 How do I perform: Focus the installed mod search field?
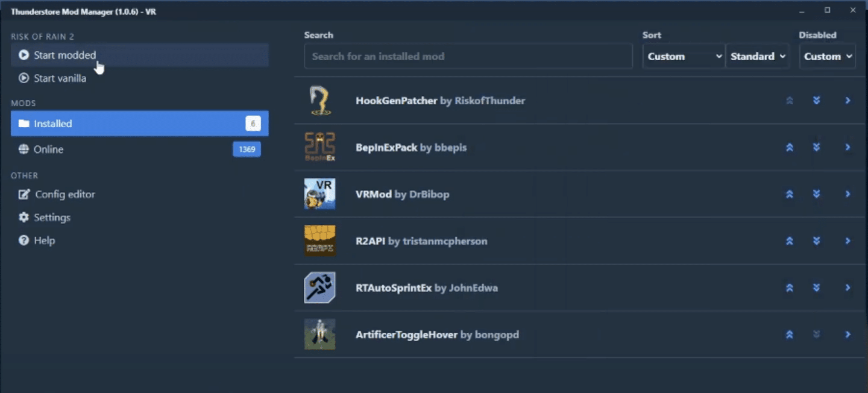[x=468, y=56]
